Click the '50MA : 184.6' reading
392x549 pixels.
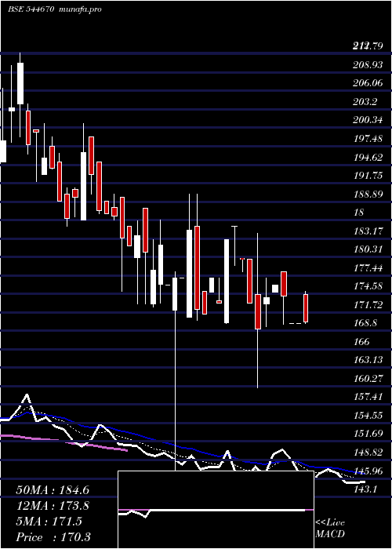(x=53, y=490)
